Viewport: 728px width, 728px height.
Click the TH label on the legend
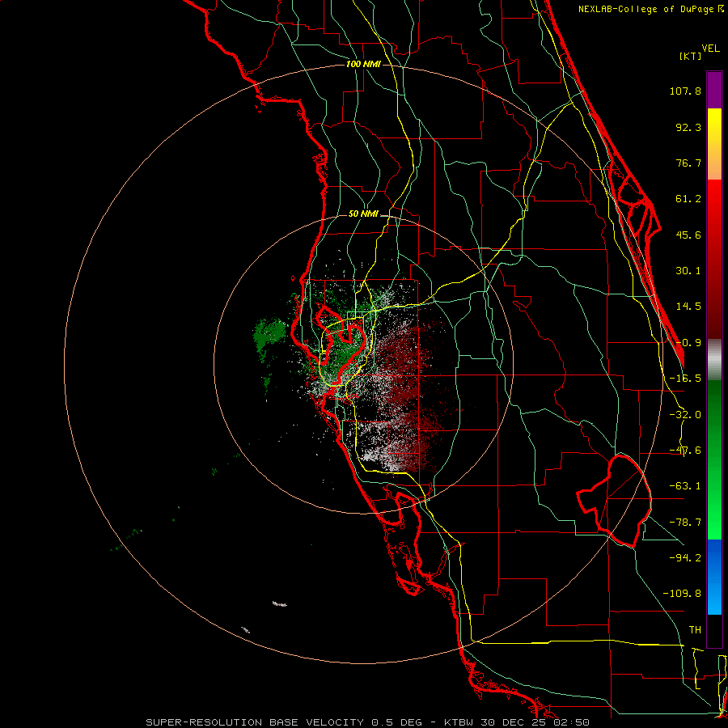click(695, 630)
